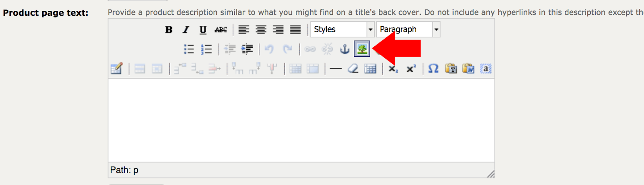Screen dimensions: 644x185
Task: Insert a horizontal rule line
Action: [335, 69]
